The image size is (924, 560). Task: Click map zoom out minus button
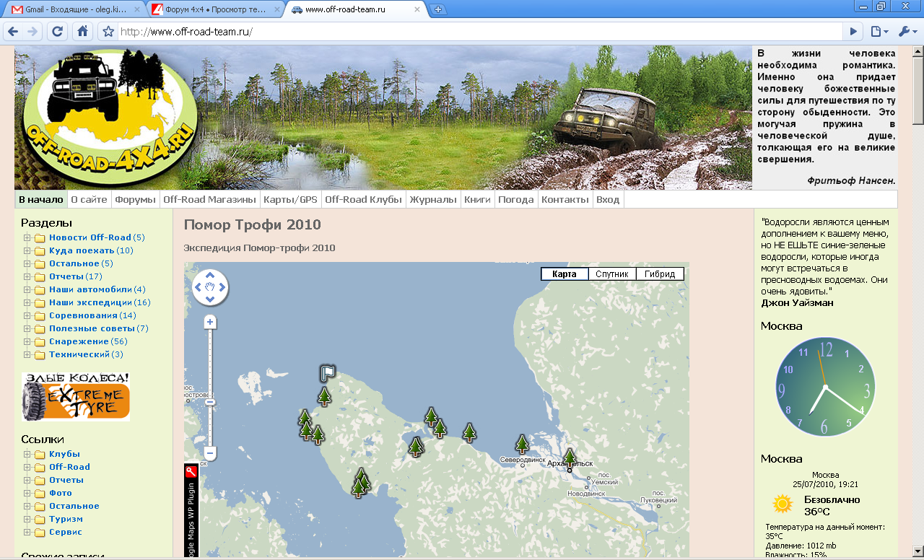pyautogui.click(x=210, y=452)
